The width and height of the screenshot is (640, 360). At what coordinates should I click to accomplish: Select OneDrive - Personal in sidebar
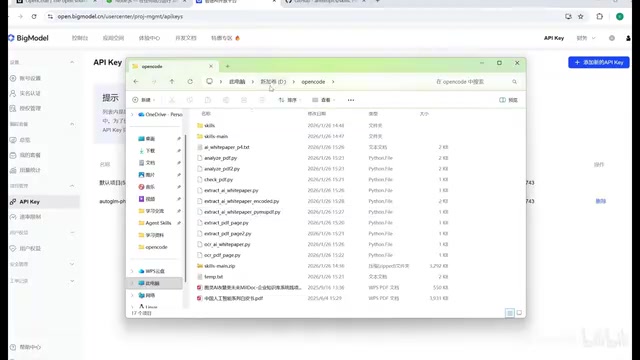coord(160,115)
